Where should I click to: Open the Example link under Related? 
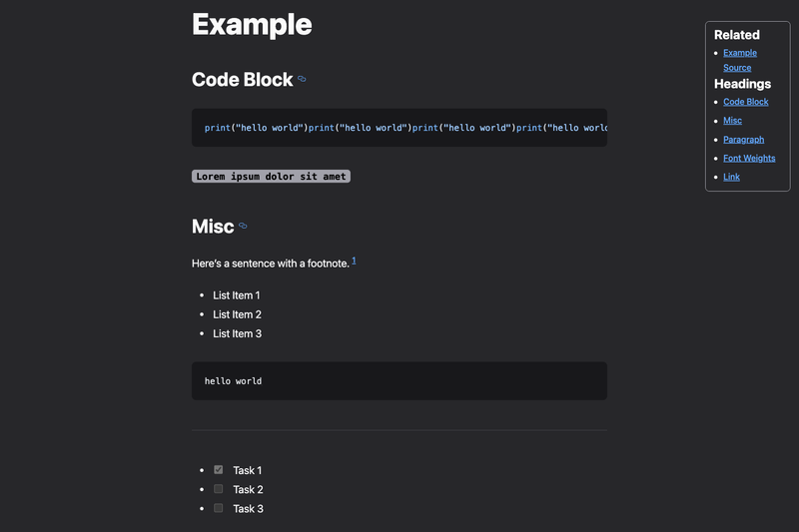(740, 53)
